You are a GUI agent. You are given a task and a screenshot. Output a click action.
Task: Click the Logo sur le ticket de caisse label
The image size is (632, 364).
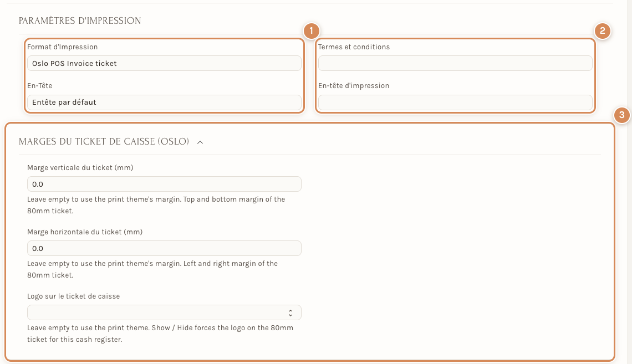73,296
